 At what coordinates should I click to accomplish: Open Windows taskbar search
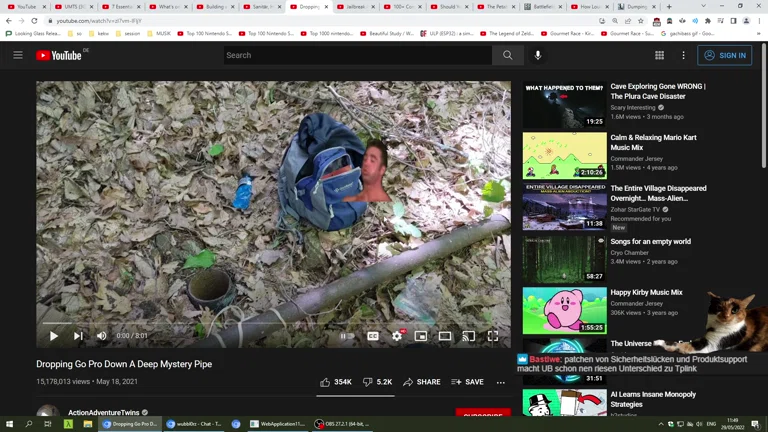tap(28, 424)
